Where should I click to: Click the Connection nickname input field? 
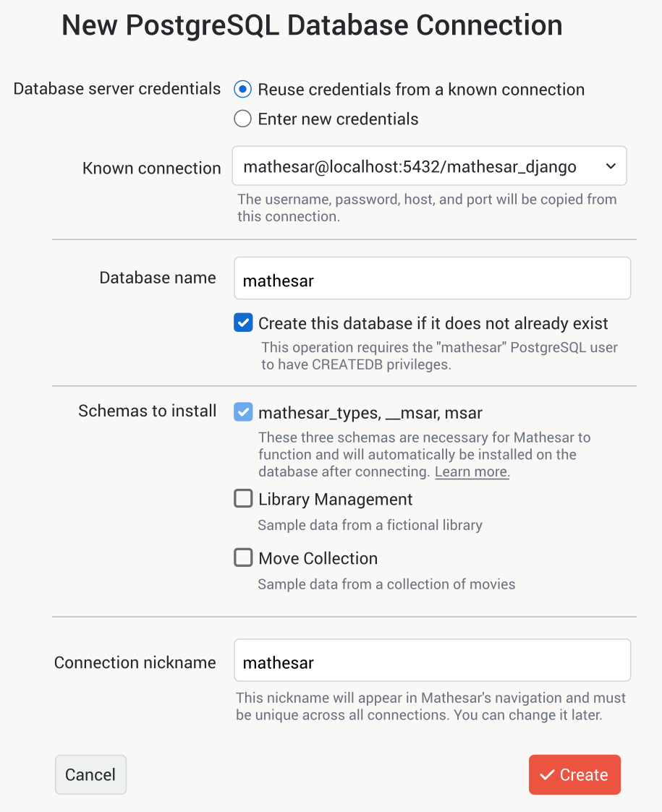[x=432, y=660]
